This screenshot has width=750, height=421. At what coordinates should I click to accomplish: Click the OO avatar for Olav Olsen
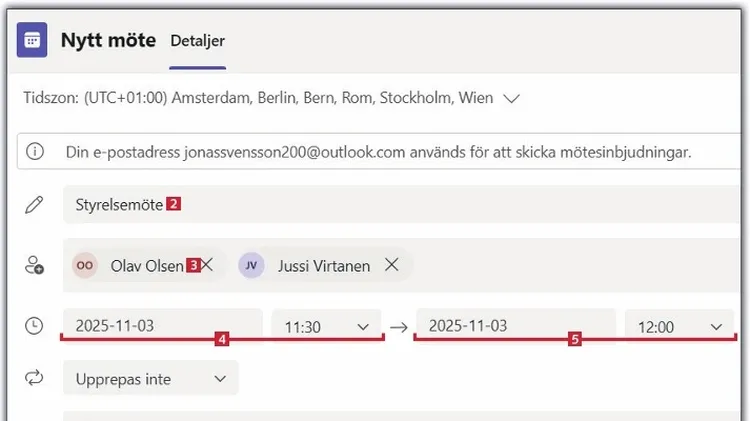point(86,266)
